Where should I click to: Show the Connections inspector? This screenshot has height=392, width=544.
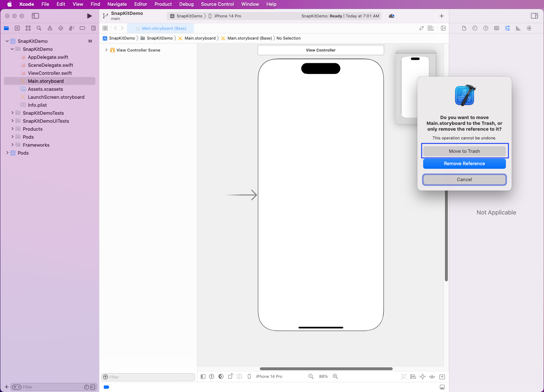[x=529, y=28]
